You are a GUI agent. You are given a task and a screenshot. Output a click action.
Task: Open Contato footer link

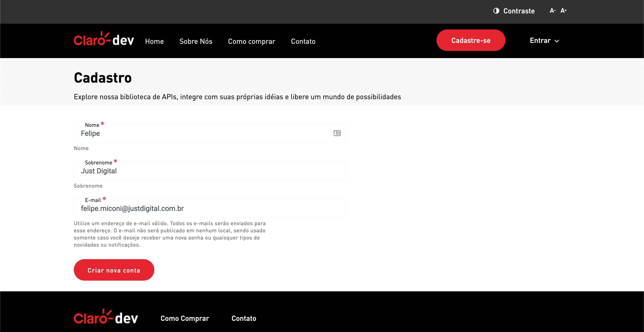[244, 318]
